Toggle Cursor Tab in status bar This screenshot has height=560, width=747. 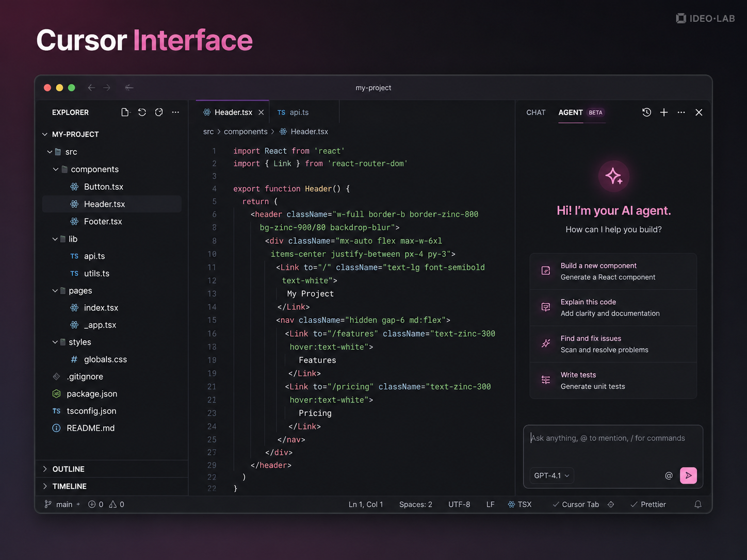576,504
